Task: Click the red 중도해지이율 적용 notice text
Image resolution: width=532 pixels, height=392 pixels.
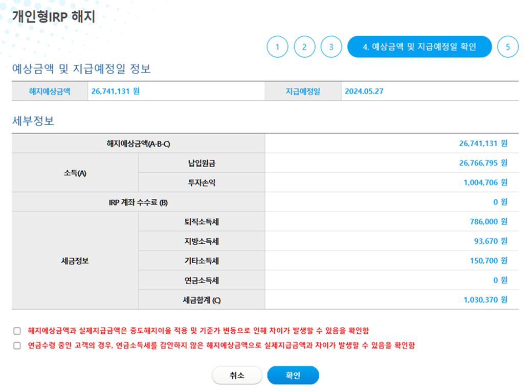Action: click(x=198, y=331)
